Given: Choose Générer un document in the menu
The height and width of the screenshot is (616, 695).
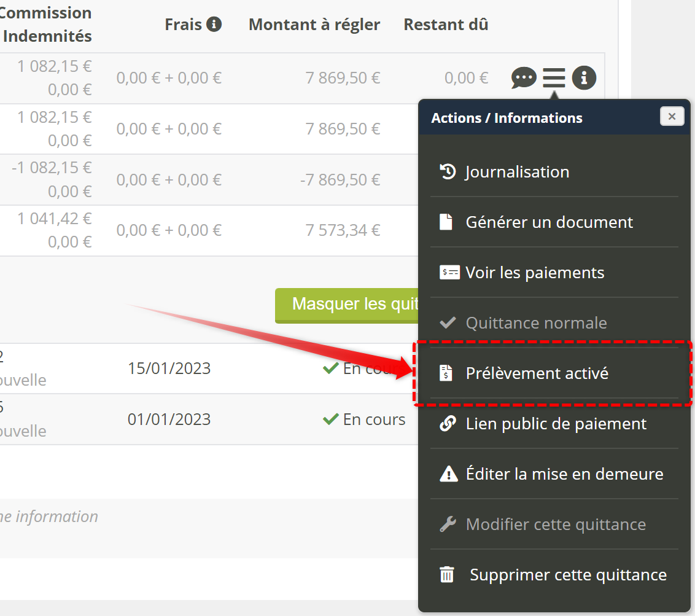Looking at the screenshot, I should click(x=549, y=222).
